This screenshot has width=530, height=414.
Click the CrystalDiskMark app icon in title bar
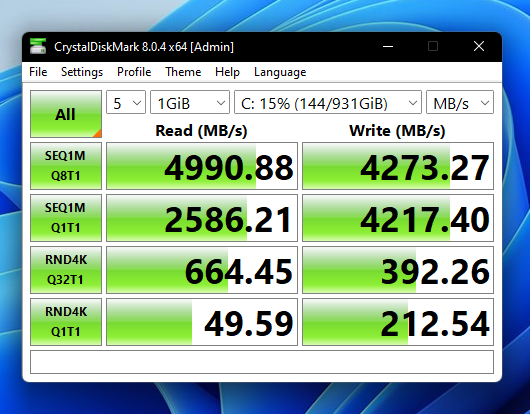click(38, 46)
